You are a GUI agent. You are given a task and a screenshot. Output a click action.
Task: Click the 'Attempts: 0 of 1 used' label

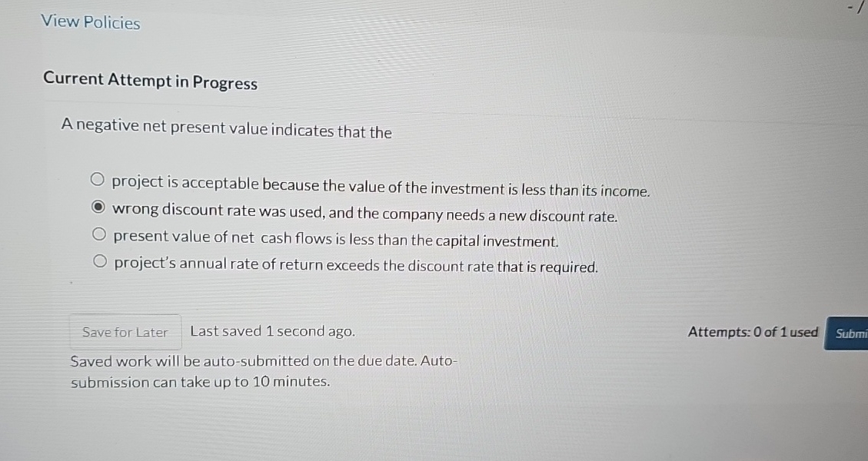coord(753,332)
